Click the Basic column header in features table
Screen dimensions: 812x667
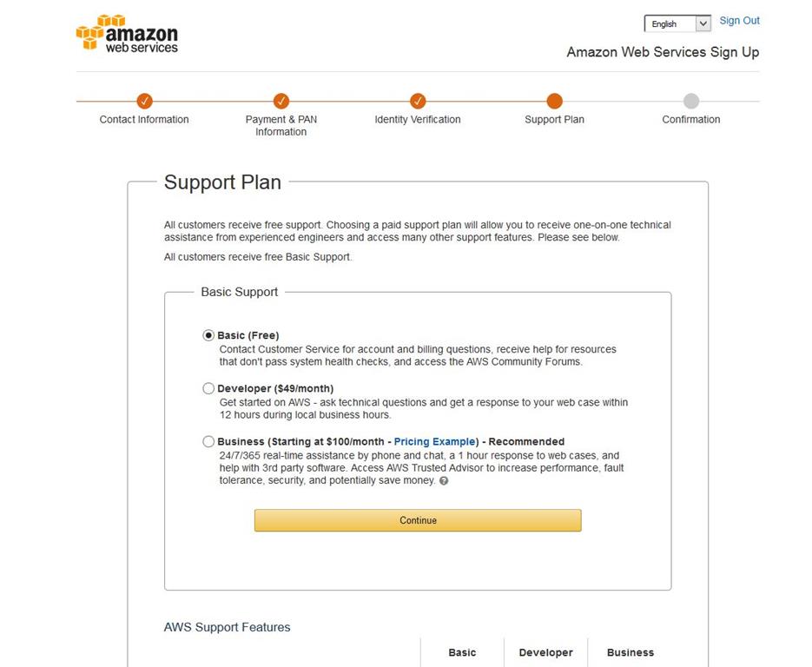(462, 652)
